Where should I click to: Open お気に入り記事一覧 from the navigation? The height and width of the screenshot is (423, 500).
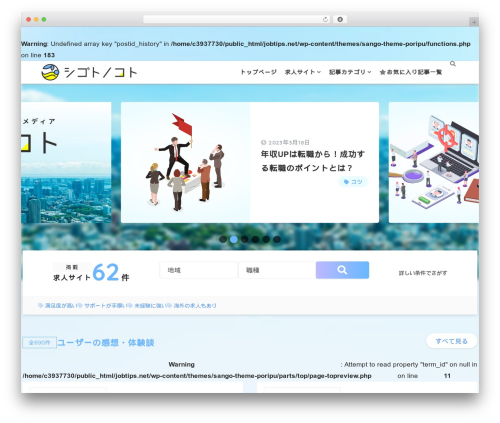coord(411,72)
